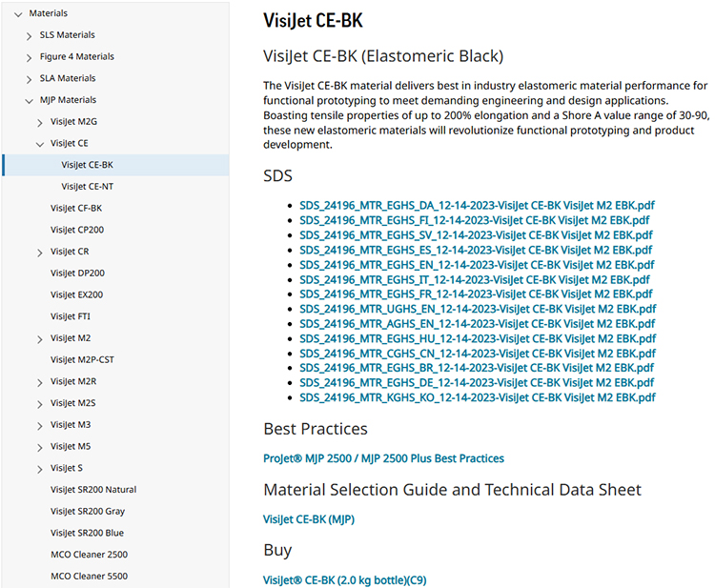Open VisiJet CF-BK page
The width and height of the screenshot is (715, 588).
[76, 208]
